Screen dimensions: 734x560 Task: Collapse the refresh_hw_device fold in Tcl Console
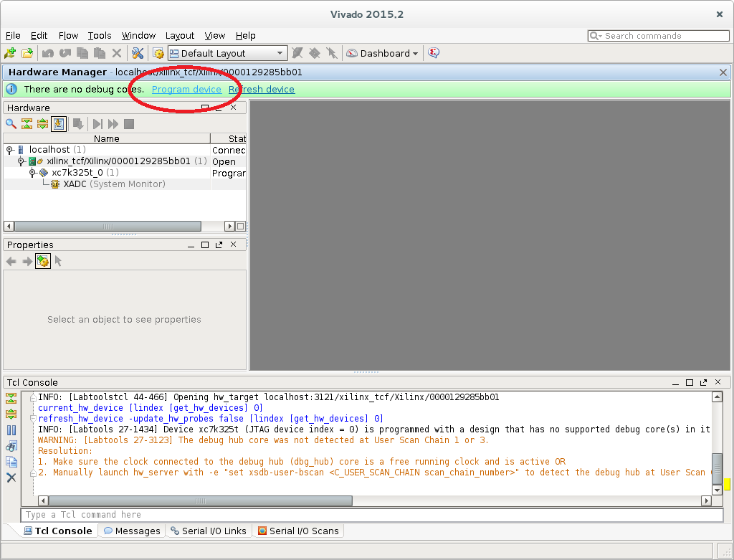pyautogui.click(x=33, y=419)
